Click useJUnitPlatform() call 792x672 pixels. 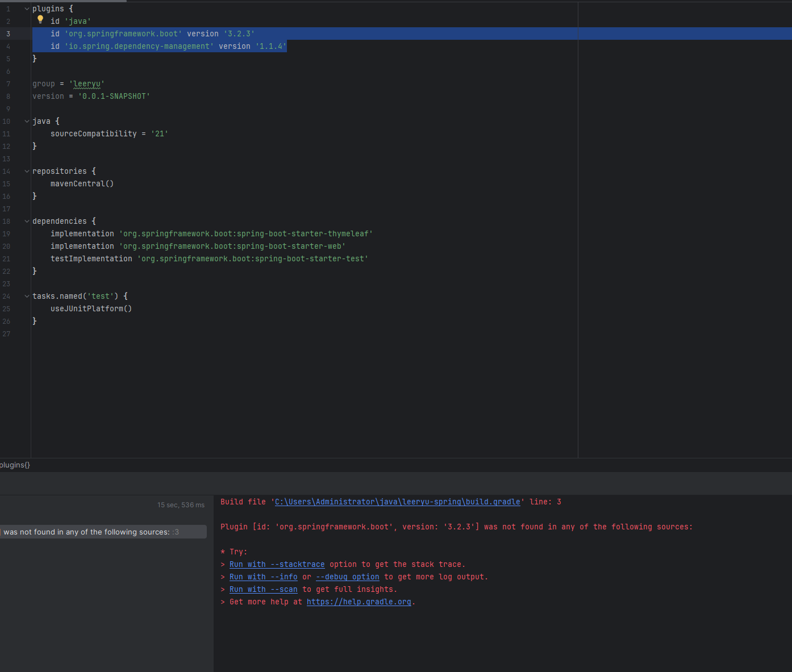point(91,309)
